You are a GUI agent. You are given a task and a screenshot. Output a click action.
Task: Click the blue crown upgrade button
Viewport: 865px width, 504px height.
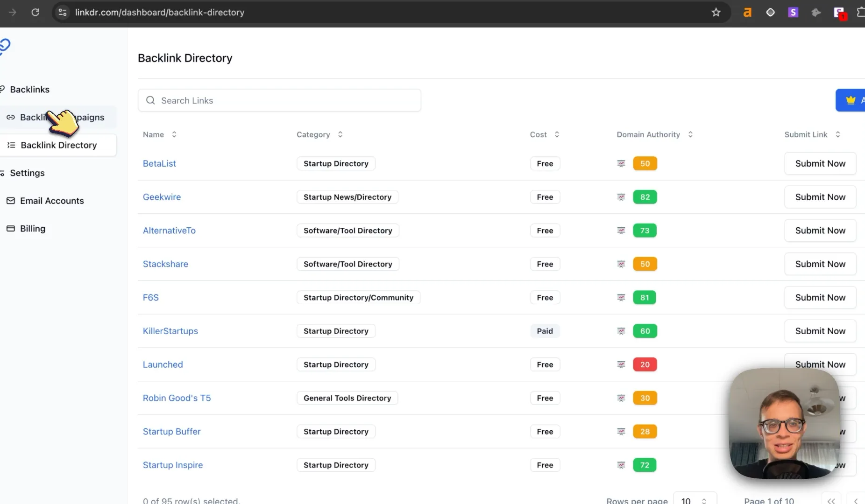tap(851, 100)
